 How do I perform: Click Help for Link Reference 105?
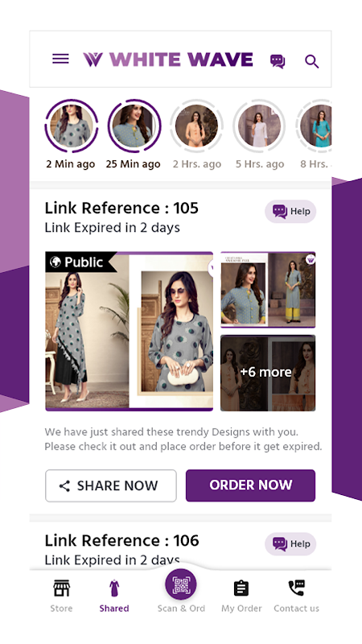coord(290,212)
